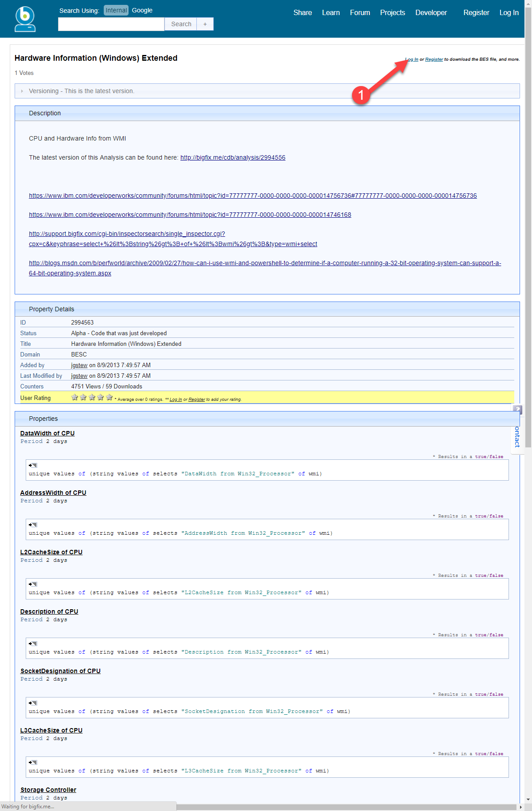
Task: Click the relevance arrow icon under SocketDesignation of CPU
Action: coord(33,703)
